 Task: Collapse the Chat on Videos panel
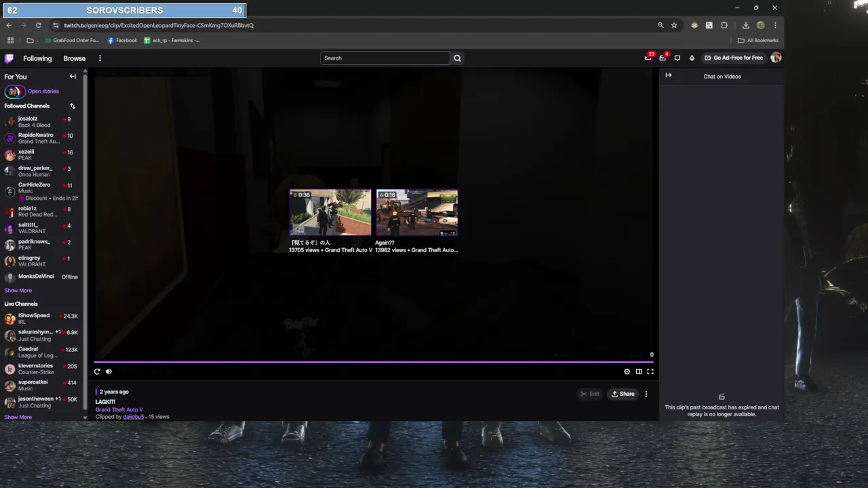(x=669, y=75)
